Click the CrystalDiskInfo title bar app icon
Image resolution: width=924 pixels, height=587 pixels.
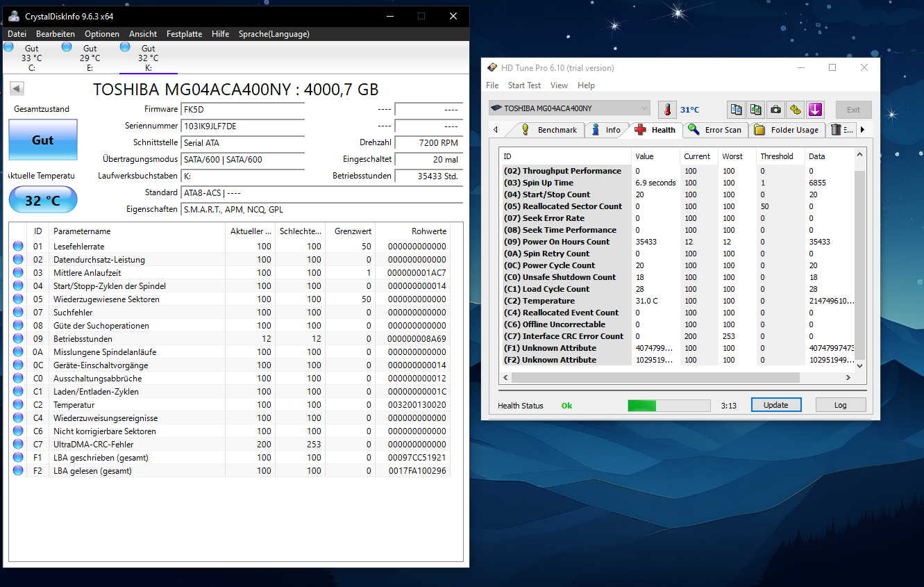coord(14,16)
